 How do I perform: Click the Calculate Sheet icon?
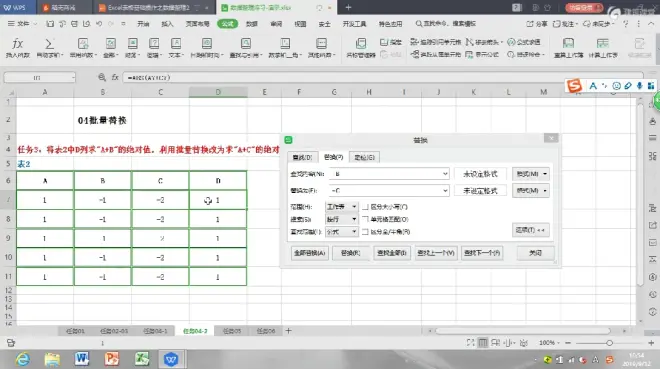pos(603,43)
